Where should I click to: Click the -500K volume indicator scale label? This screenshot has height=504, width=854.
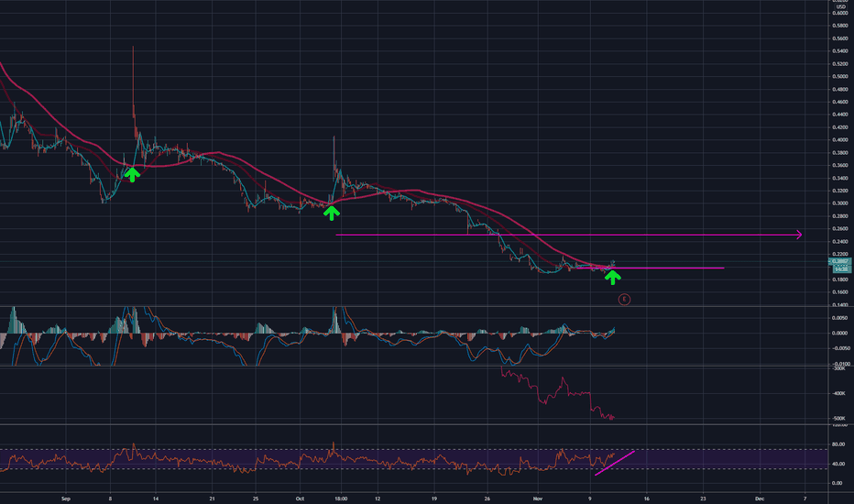[838, 419]
